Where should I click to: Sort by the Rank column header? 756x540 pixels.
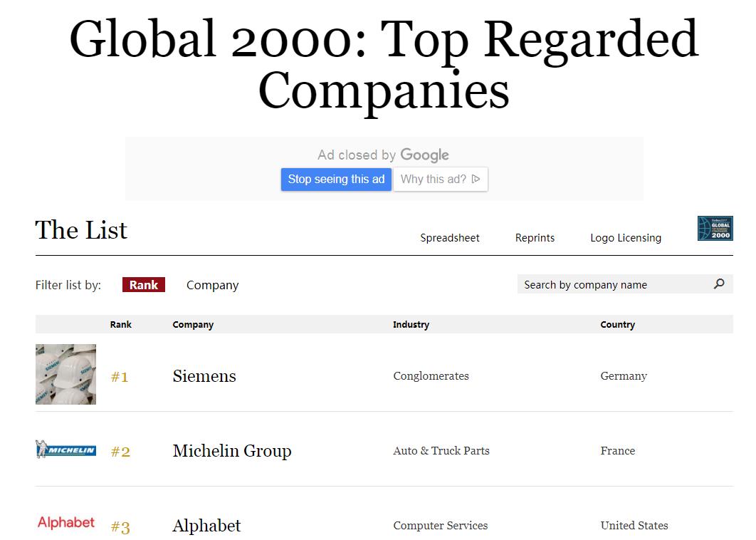[x=121, y=325]
